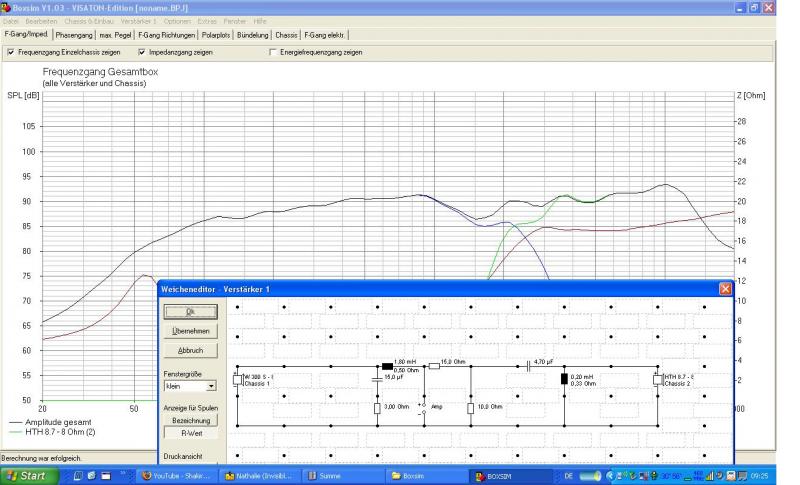Click the 3.00 Ohm resistor in circuit
Viewport: 800px width, 485px height.
pos(377,408)
